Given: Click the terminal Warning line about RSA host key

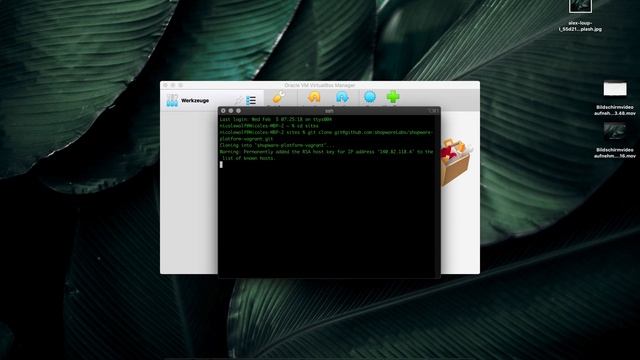Looking at the screenshot, I should point(326,155).
